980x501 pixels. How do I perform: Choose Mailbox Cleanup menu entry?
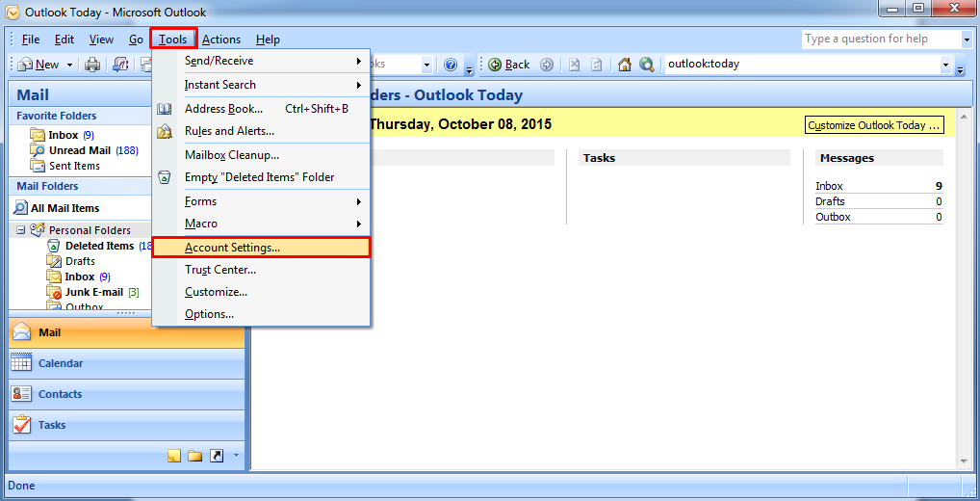point(261,155)
